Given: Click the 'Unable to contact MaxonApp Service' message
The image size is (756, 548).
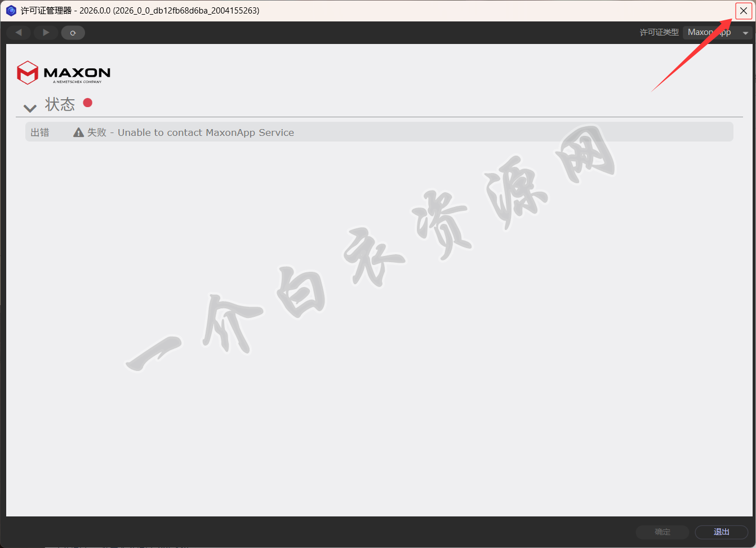Looking at the screenshot, I should click(206, 132).
